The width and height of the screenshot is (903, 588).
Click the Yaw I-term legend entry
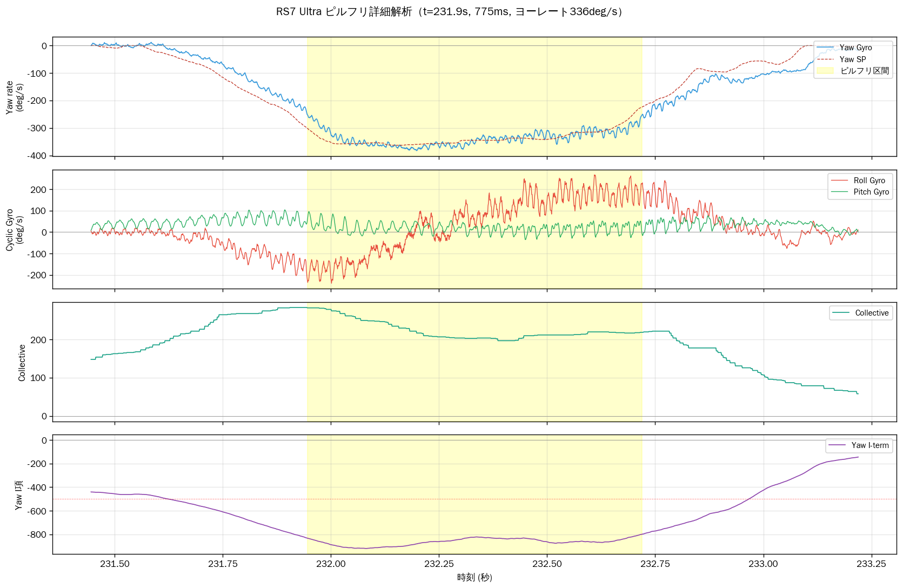pyautogui.click(x=859, y=445)
